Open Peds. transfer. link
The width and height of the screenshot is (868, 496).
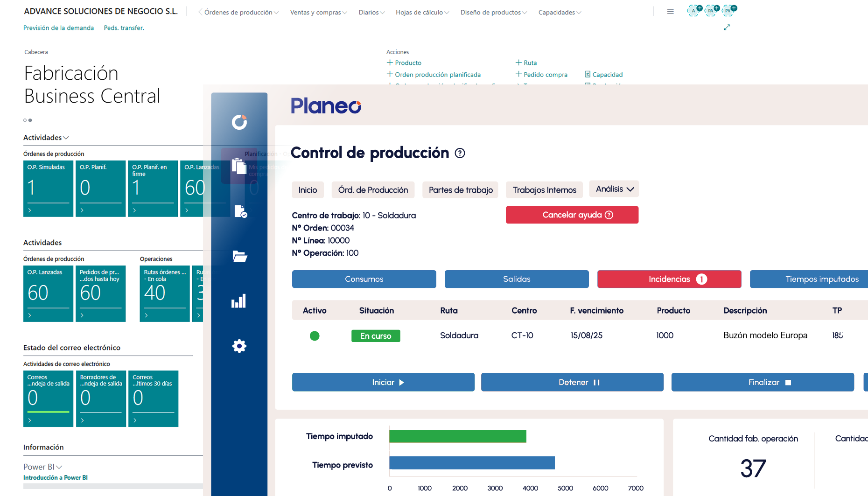(x=124, y=28)
